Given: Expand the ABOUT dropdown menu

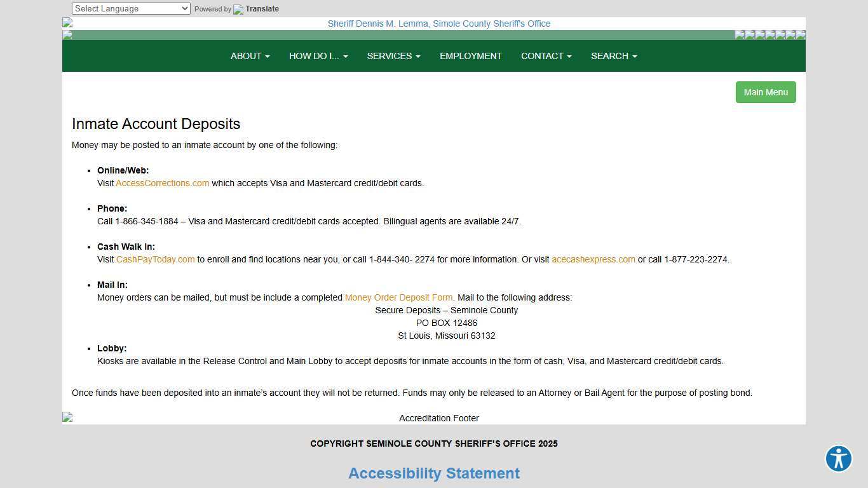Looking at the screenshot, I should coord(250,56).
